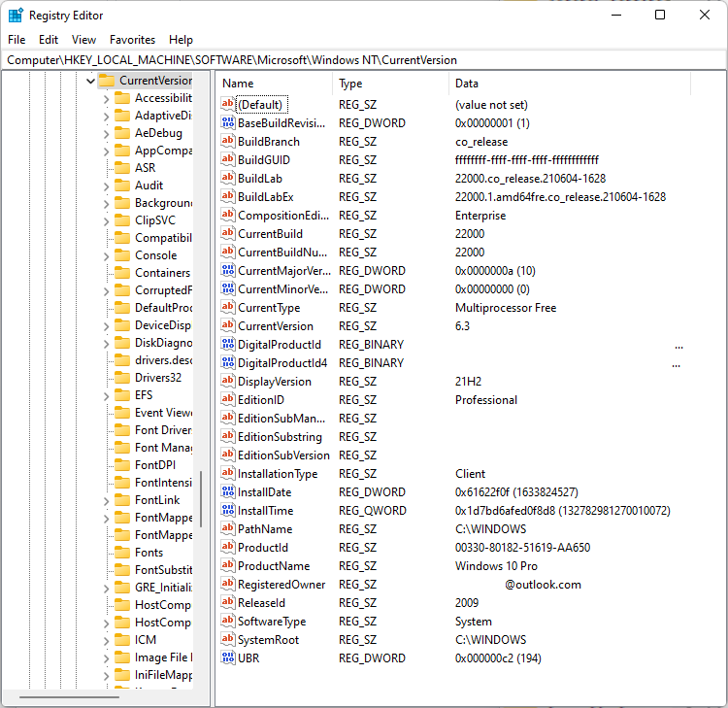Maximize the Registry Editor window
The image size is (728, 708).
[660, 15]
